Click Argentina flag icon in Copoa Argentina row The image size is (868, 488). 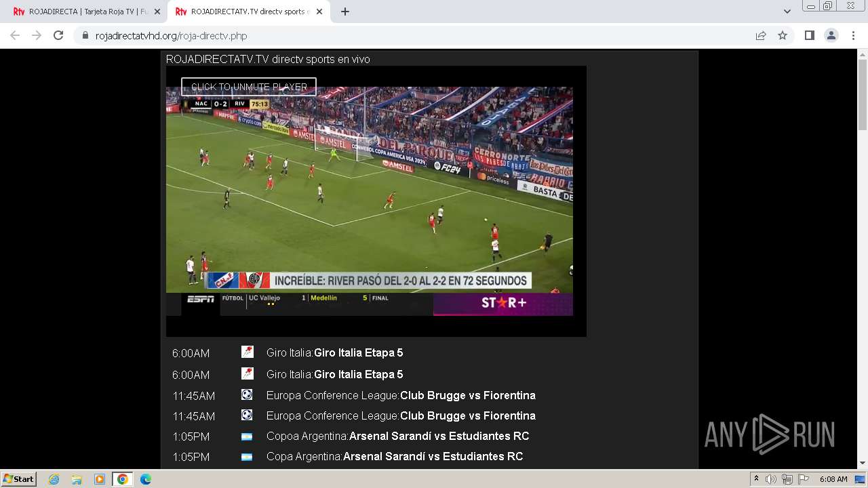tap(247, 436)
